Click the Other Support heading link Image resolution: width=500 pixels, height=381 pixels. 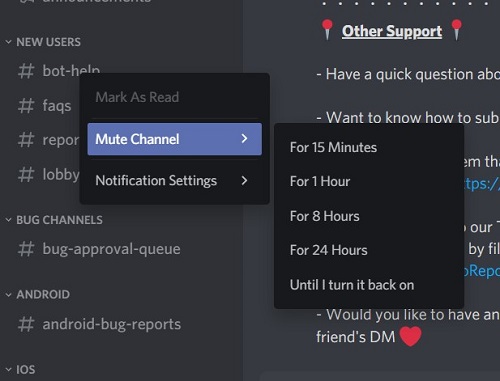[x=392, y=31]
